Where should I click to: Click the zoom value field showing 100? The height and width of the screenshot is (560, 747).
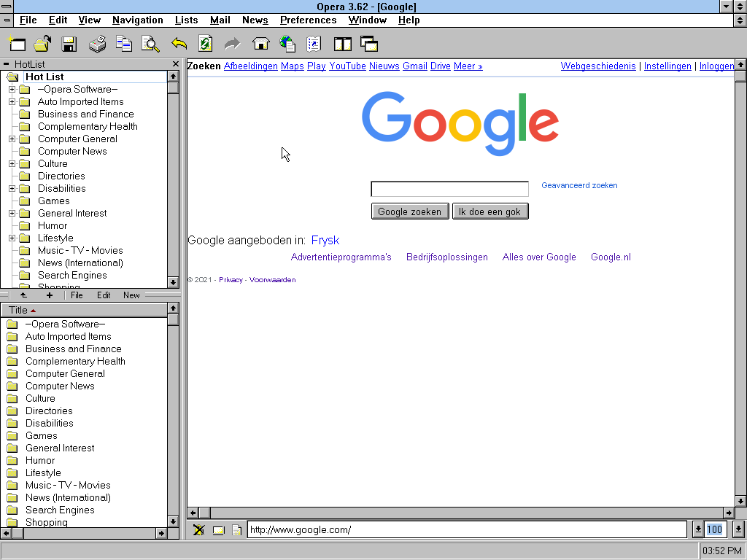[714, 529]
